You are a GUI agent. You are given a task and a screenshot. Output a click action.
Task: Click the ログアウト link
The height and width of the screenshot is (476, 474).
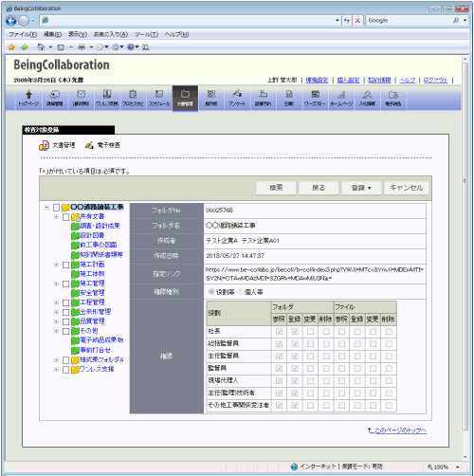[435, 81]
